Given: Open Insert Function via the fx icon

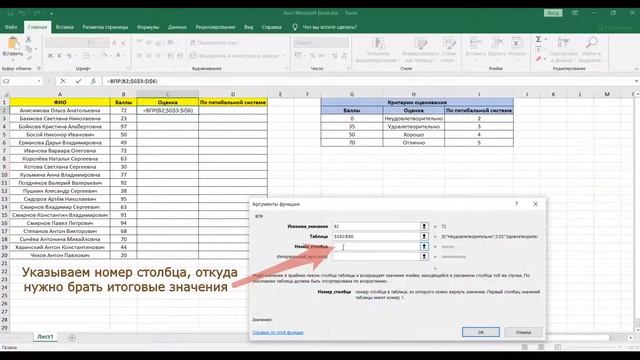Looking at the screenshot, I should (93, 81).
